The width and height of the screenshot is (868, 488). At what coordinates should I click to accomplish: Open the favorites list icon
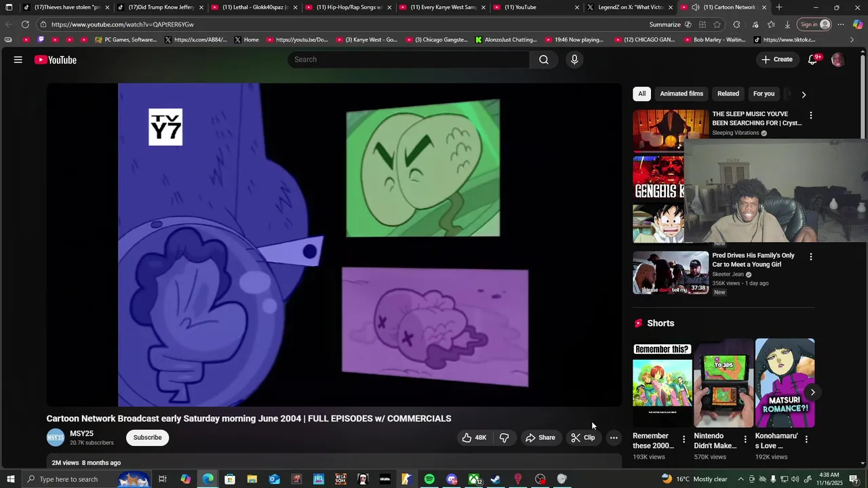[x=771, y=24]
